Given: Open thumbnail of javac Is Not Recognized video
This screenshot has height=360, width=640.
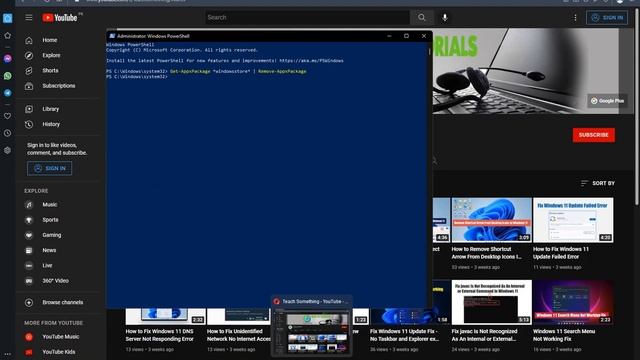Looking at the screenshot, I should pos(491,302).
